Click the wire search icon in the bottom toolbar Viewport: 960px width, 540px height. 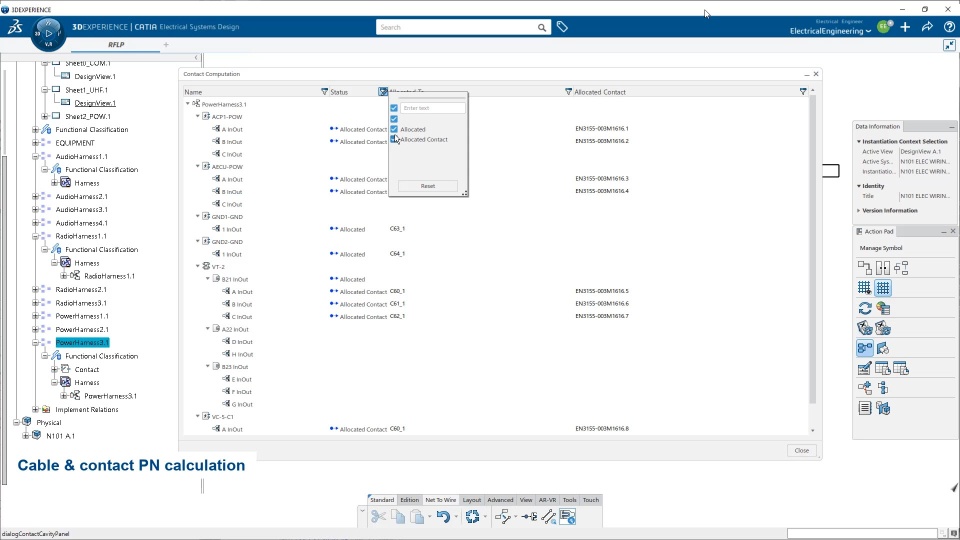pyautogui.click(x=549, y=517)
